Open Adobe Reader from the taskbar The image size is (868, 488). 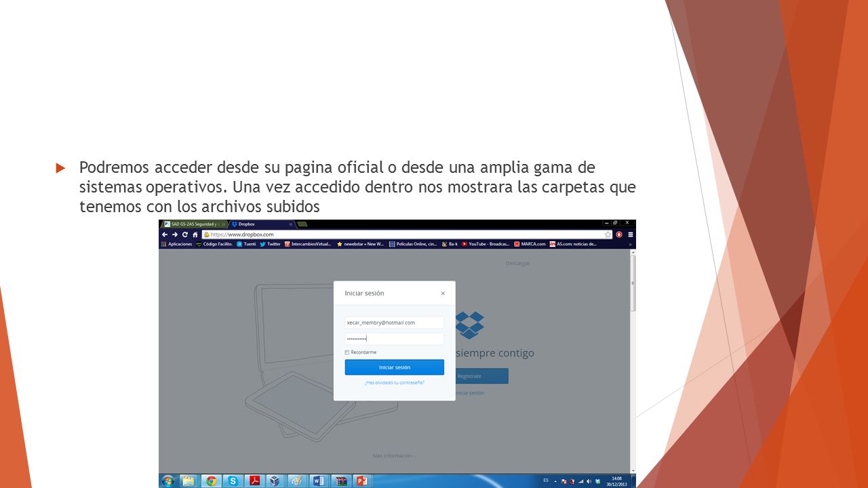(x=254, y=481)
